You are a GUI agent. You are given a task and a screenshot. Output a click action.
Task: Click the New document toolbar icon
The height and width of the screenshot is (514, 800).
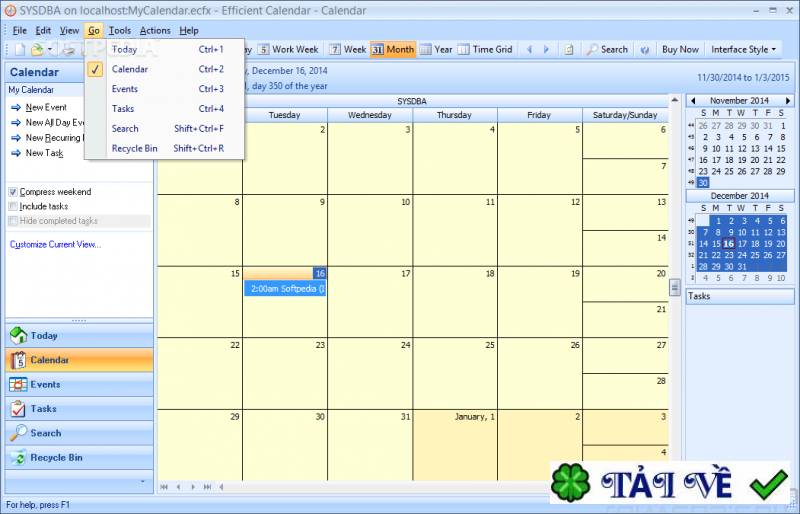(20, 50)
